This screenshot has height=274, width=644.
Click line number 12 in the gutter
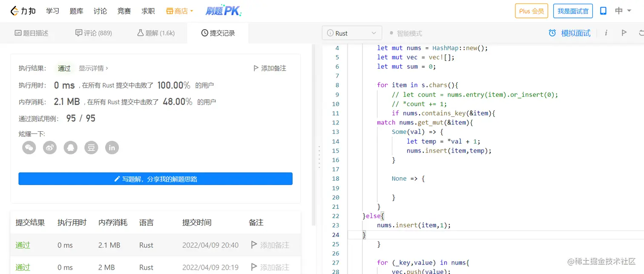coord(336,123)
